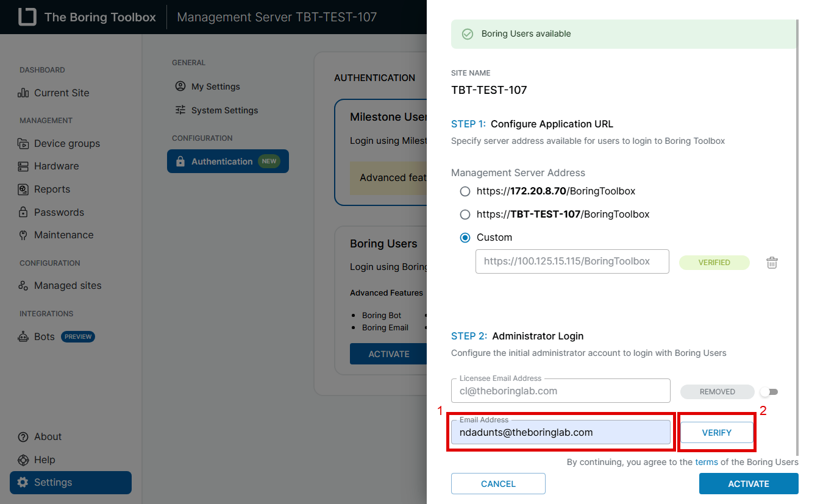Go to Reports page

[52, 189]
